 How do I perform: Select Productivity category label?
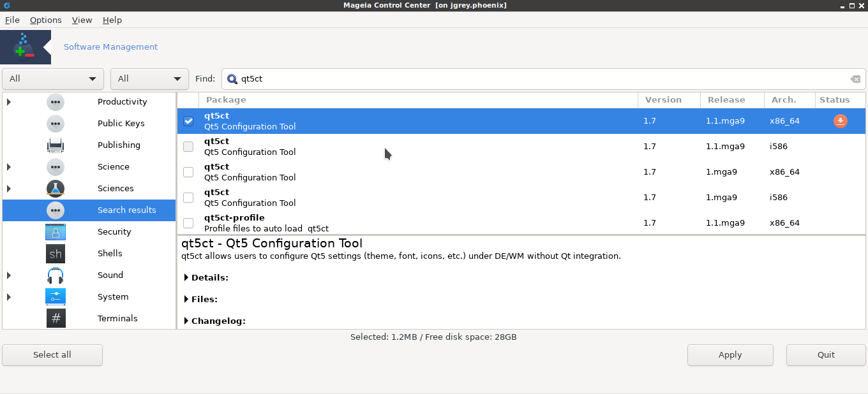(123, 102)
